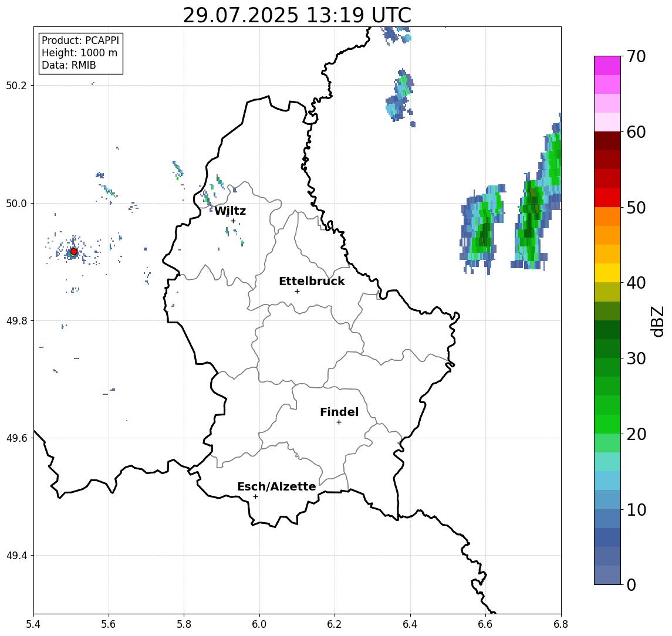Click the colorbar tick label 70
Screen dimensions: 672x636
coord(636,56)
